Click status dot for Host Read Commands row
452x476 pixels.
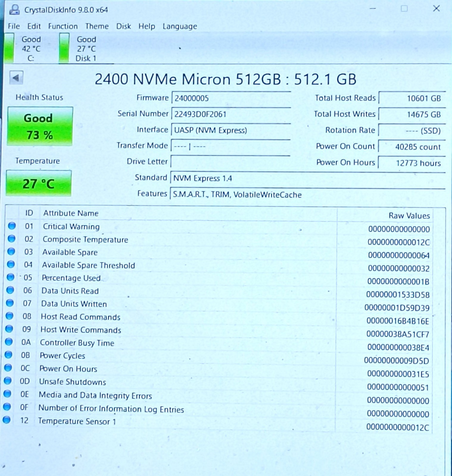point(10,316)
